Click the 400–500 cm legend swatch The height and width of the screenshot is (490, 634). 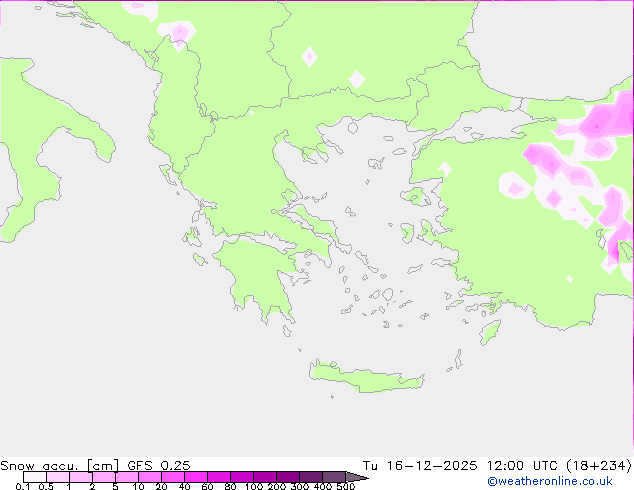(334, 477)
